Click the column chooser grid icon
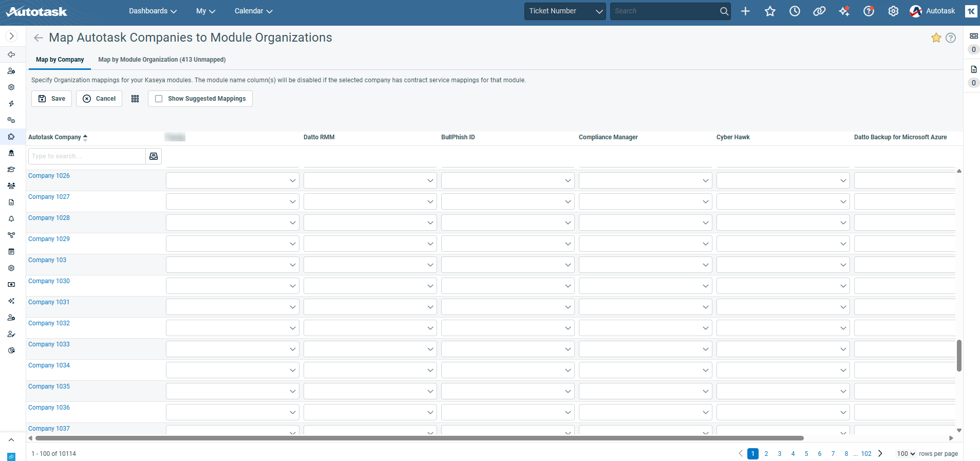 click(x=135, y=99)
